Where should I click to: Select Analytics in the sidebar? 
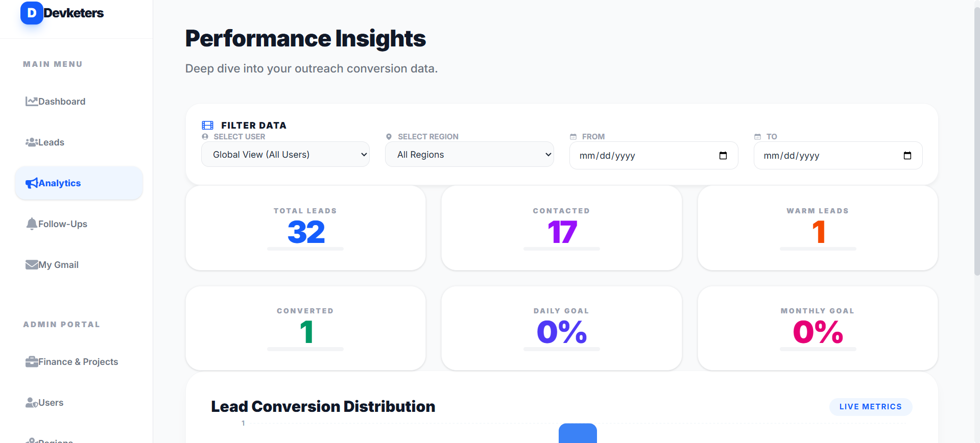[79, 183]
